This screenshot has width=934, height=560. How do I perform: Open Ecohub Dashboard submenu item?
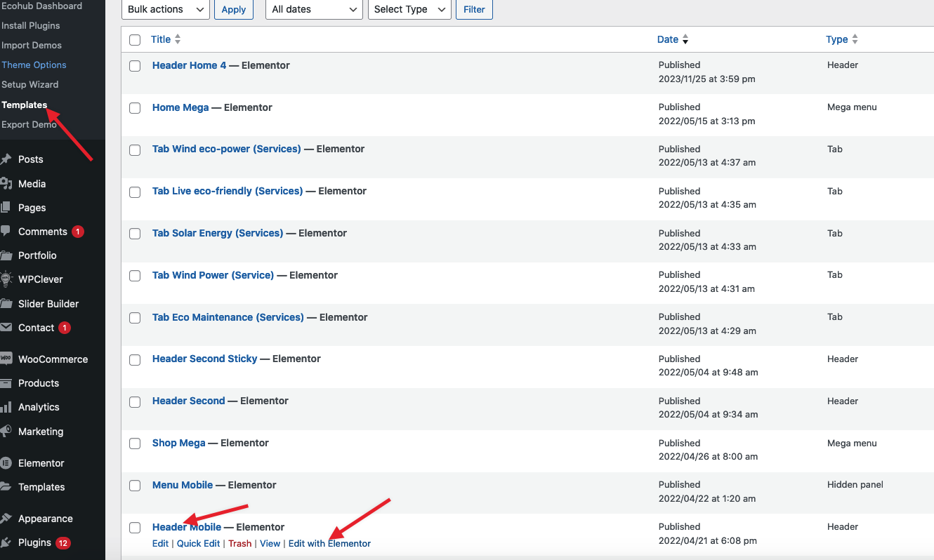[x=42, y=6]
